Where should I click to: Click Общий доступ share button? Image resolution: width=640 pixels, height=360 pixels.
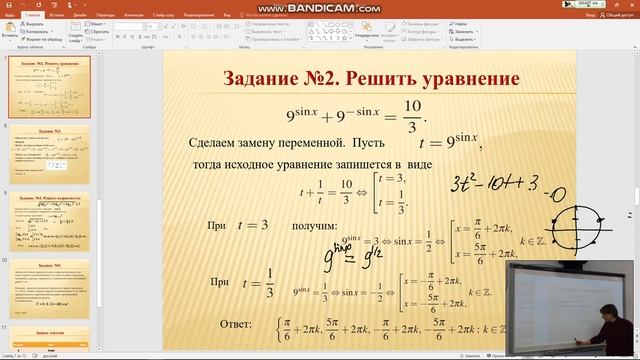[x=617, y=15]
